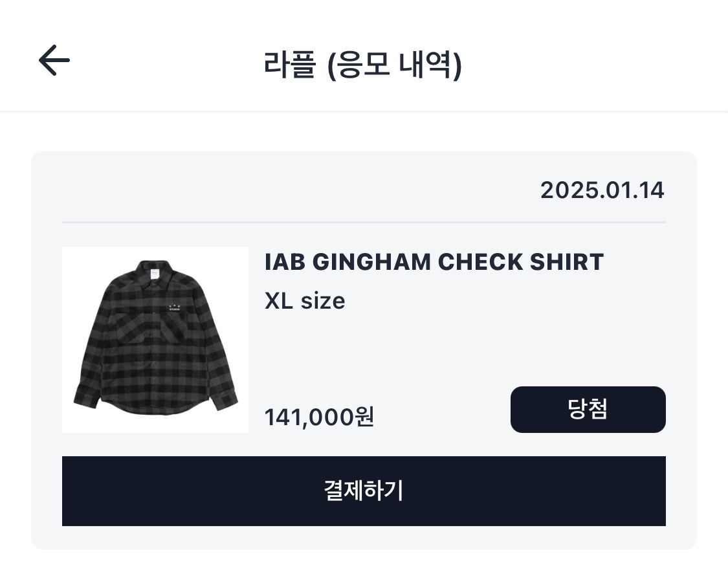This screenshot has height=563, width=728.
Task: Click the 당첨 winner status button
Action: pos(588,410)
